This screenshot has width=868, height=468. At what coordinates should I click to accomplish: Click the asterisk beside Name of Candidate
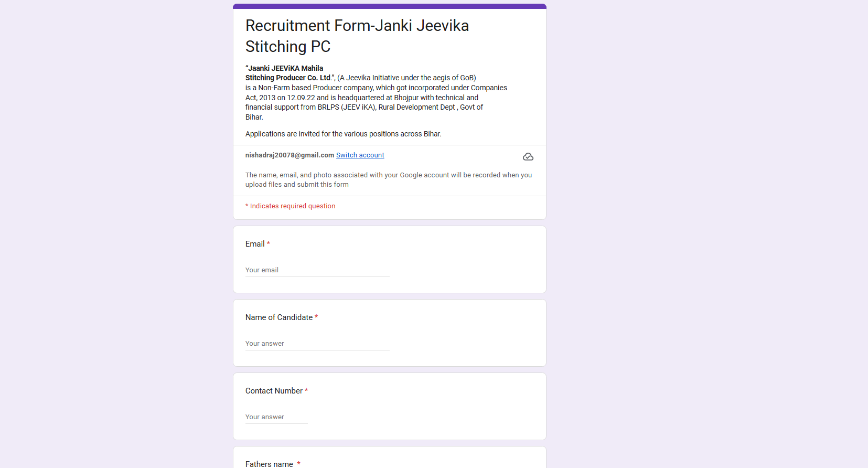pyautogui.click(x=316, y=317)
